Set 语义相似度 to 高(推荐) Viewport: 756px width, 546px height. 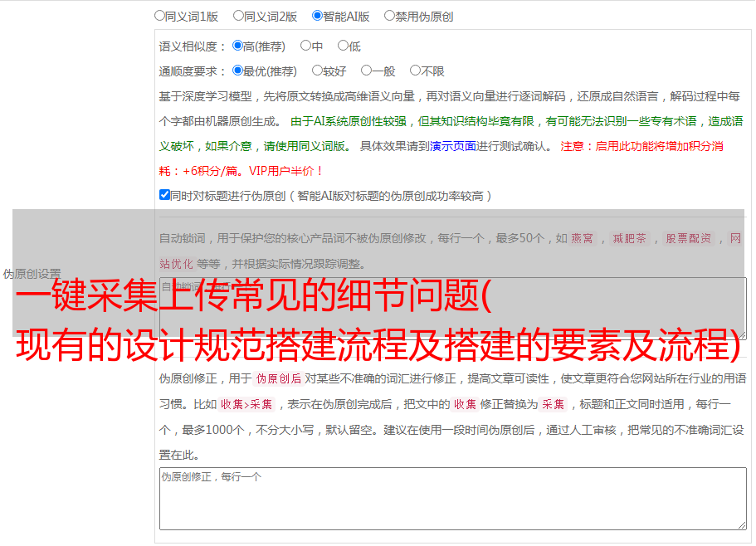click(237, 46)
